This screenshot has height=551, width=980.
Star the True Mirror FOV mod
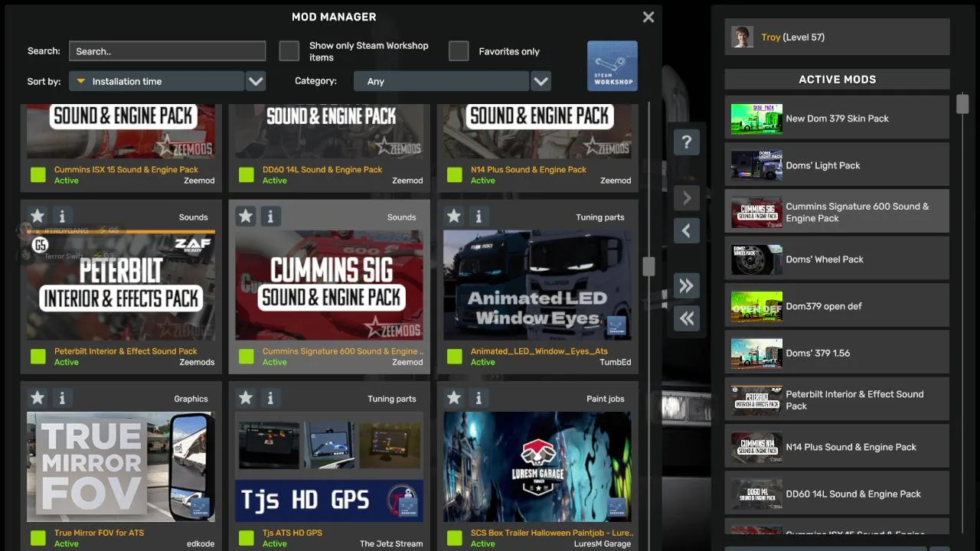point(38,398)
